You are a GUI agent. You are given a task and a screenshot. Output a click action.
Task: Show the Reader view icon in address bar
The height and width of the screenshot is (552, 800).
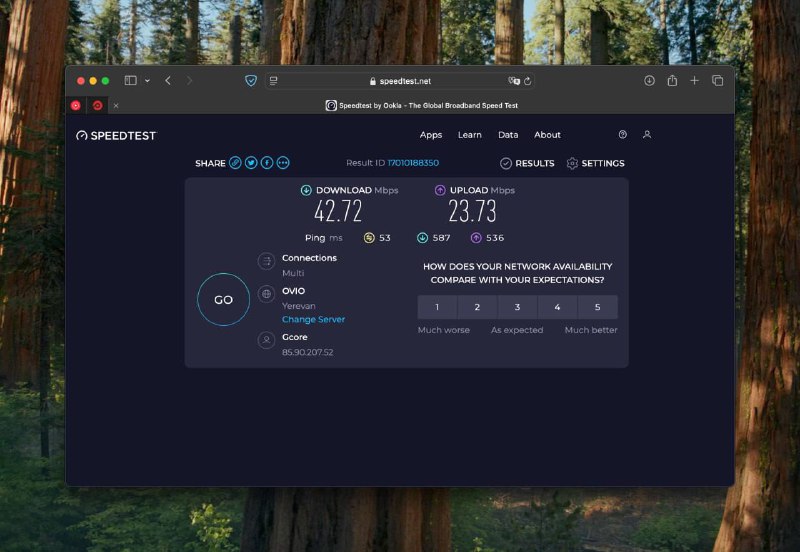coord(273,81)
